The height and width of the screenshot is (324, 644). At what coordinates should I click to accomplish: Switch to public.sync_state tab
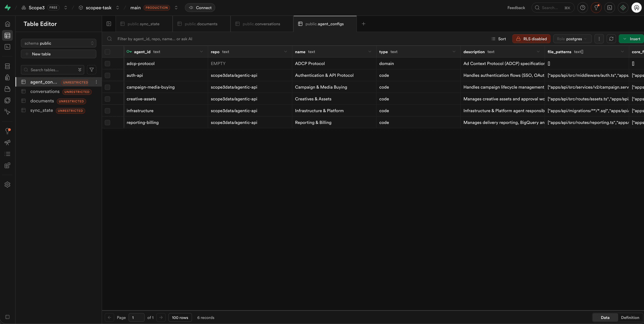[x=144, y=24]
